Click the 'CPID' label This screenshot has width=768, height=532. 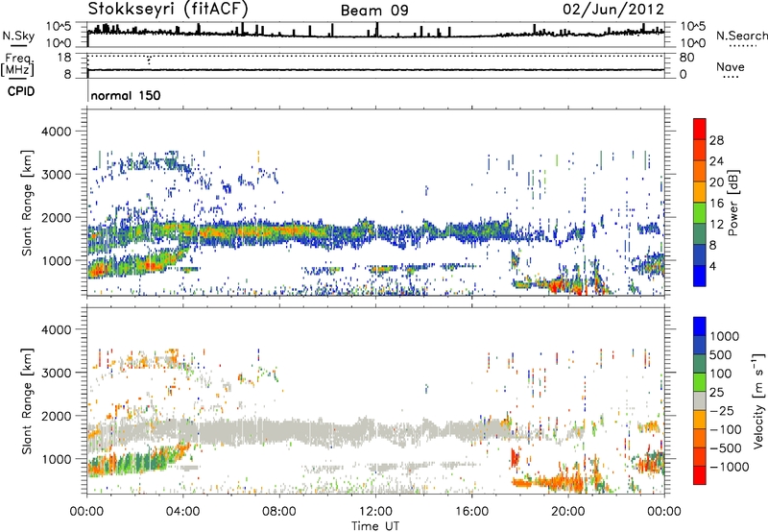click(21, 91)
